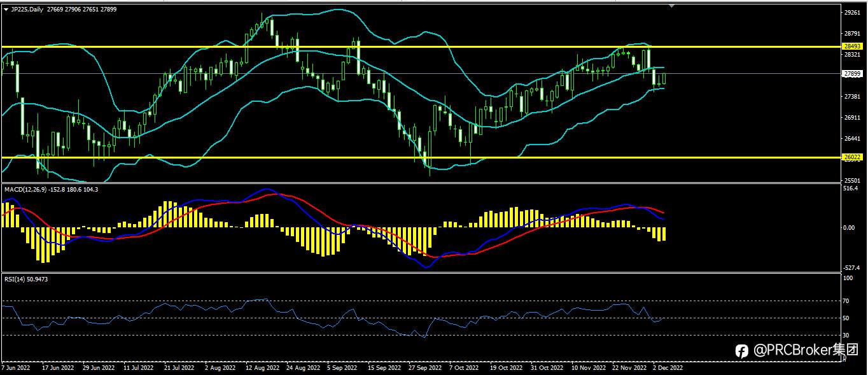Click the small triangle before JP225,Daily title
The height and width of the screenshot is (375, 868).
[x=6, y=9]
